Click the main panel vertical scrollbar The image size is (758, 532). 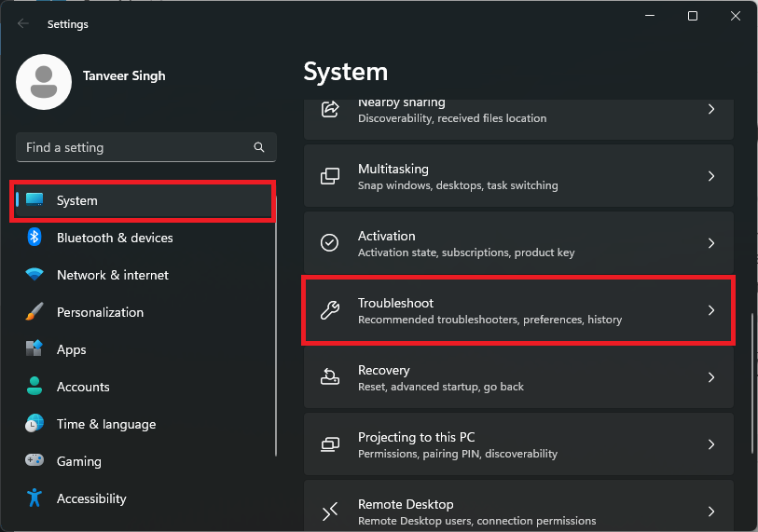(752, 383)
